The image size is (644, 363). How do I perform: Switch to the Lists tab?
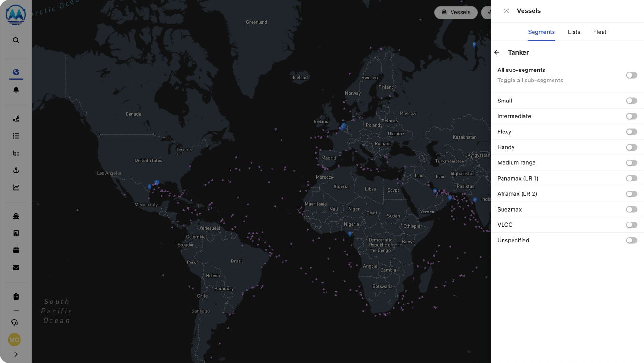click(x=574, y=32)
